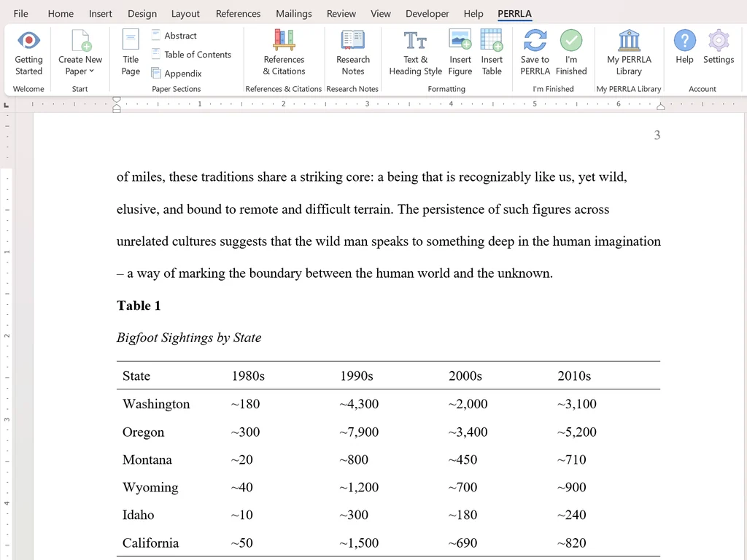The width and height of the screenshot is (747, 560).
Task: Click the "~10" Idaho 1980s cell
Action: coord(242,515)
